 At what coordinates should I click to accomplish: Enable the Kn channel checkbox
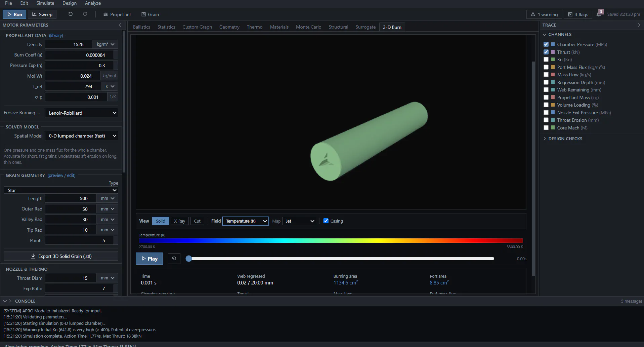pyautogui.click(x=546, y=60)
